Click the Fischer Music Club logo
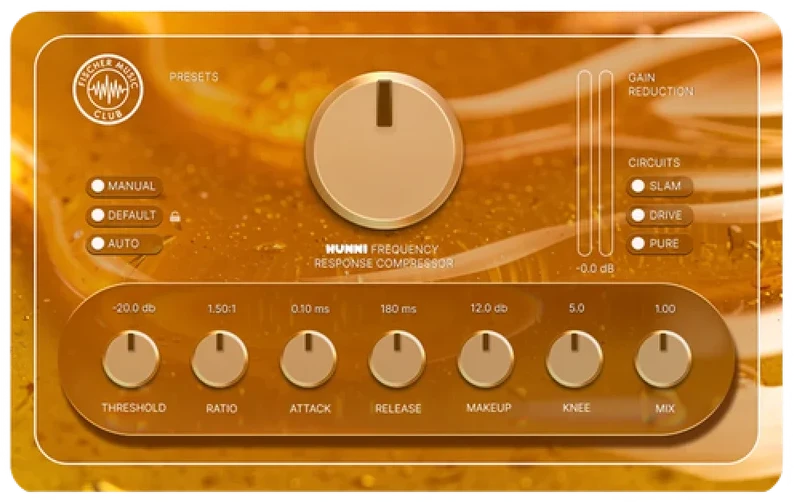794x502 pixels. [x=108, y=89]
